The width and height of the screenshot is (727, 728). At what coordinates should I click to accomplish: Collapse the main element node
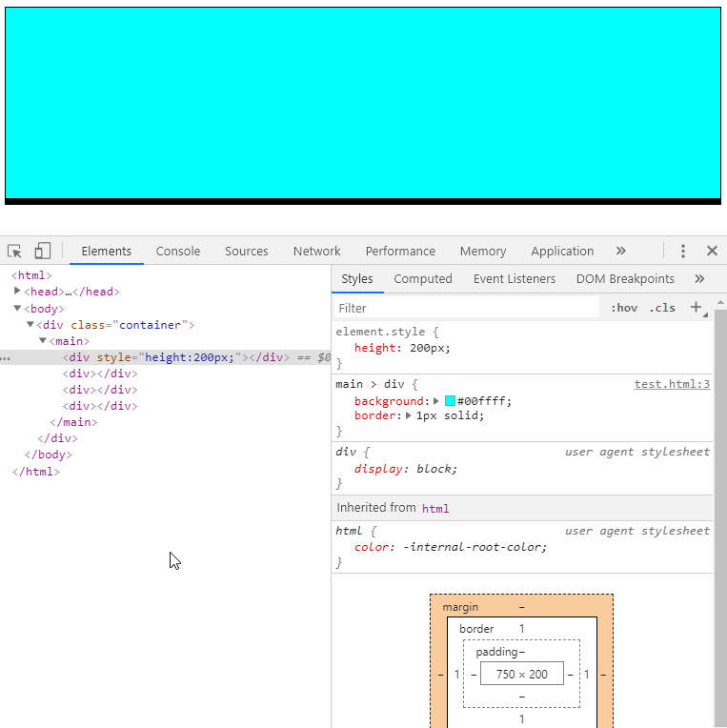(x=42, y=340)
